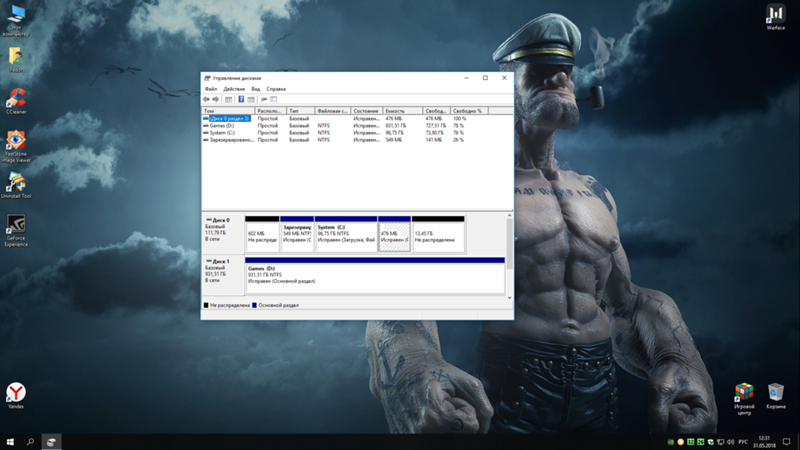
Task: Open the Warface desktop shortcut
Action: (x=776, y=17)
